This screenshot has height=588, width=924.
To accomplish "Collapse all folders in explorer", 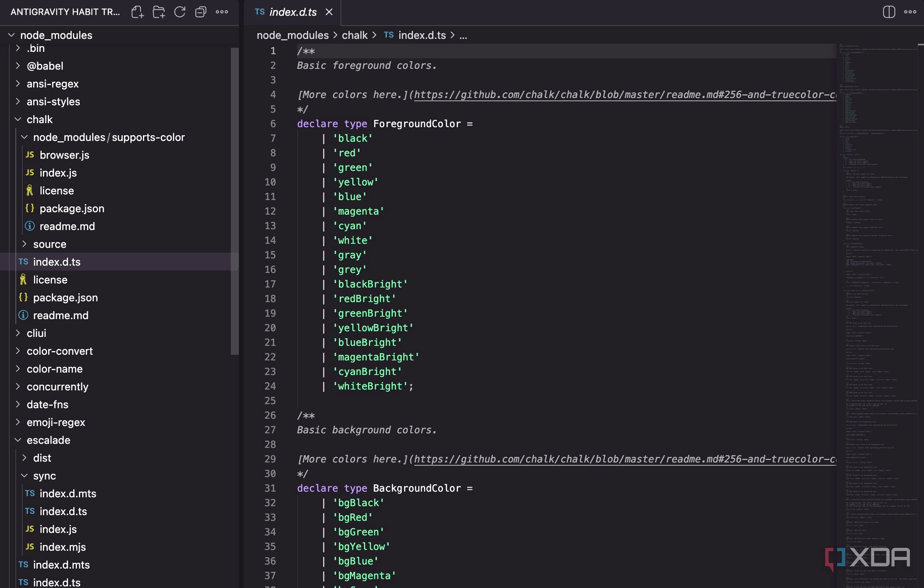I will 201,12.
